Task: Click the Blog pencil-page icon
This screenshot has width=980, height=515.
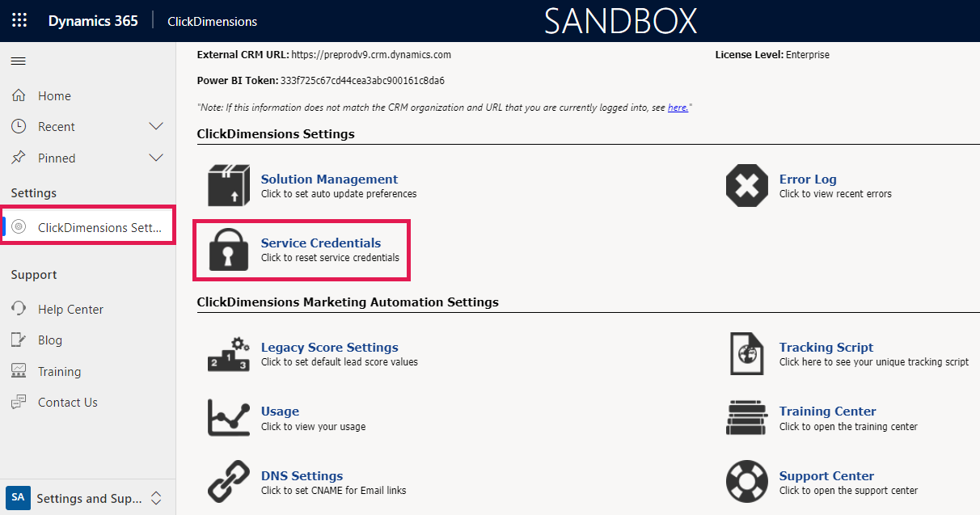Action: pos(19,340)
